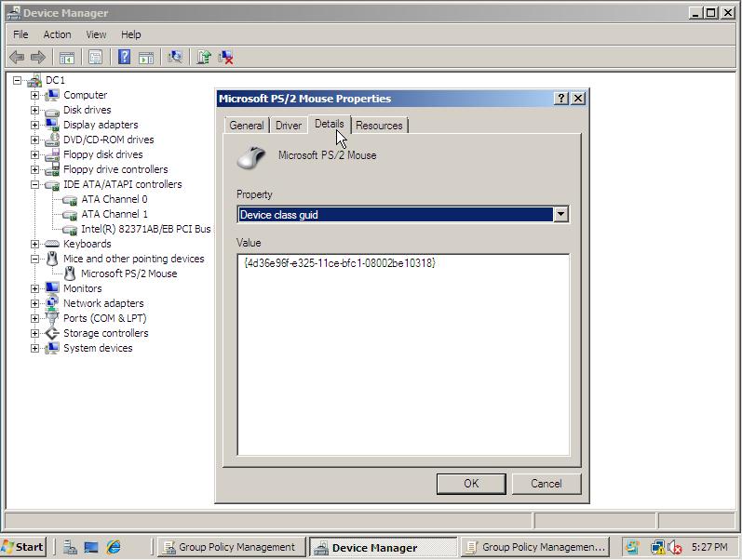Select the Ports (COM & LPT) icon

tap(51, 318)
